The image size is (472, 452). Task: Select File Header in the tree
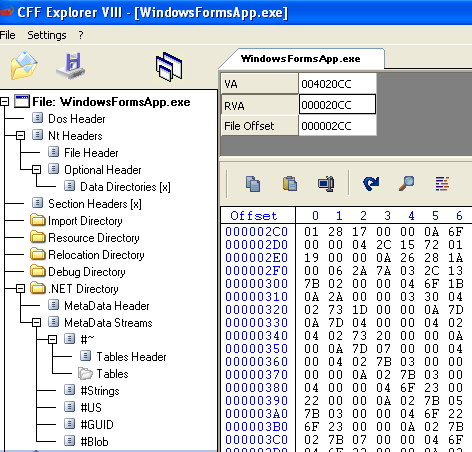point(91,153)
